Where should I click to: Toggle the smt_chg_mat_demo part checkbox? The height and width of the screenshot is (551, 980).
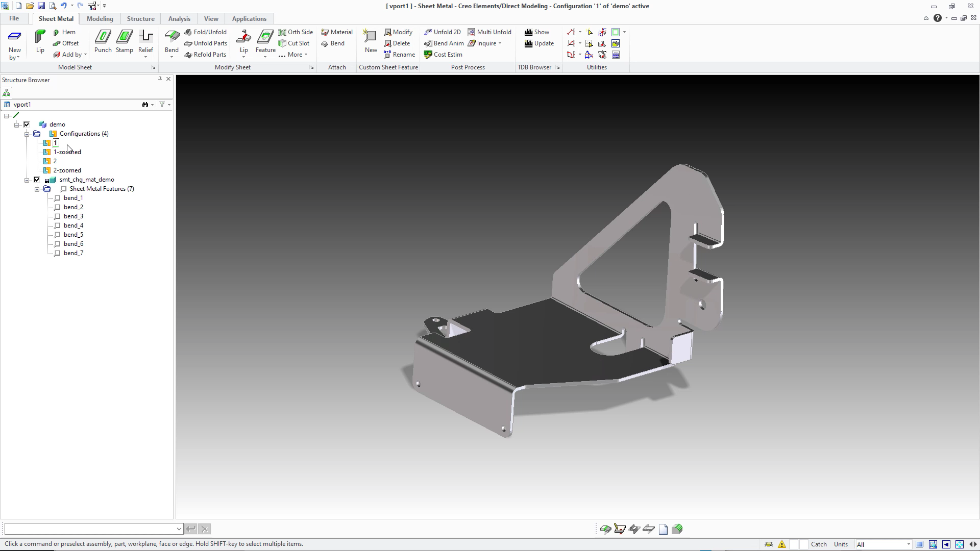pyautogui.click(x=37, y=180)
